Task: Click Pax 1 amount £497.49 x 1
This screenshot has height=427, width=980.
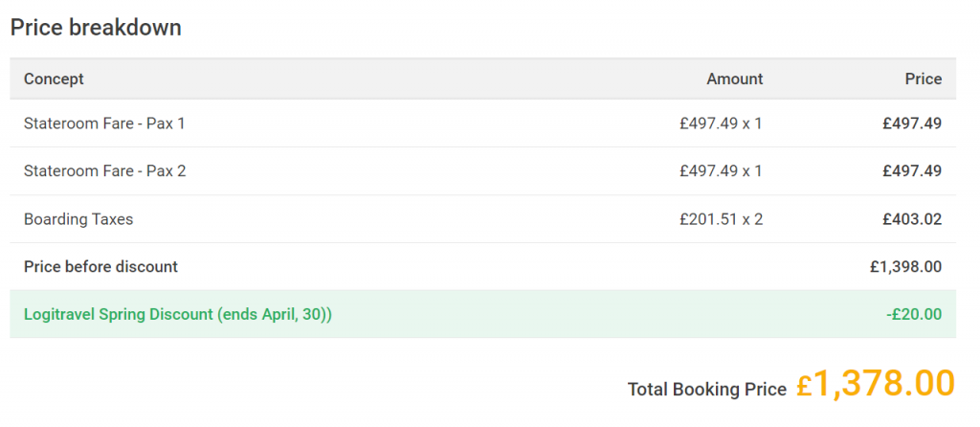Action: (722, 124)
